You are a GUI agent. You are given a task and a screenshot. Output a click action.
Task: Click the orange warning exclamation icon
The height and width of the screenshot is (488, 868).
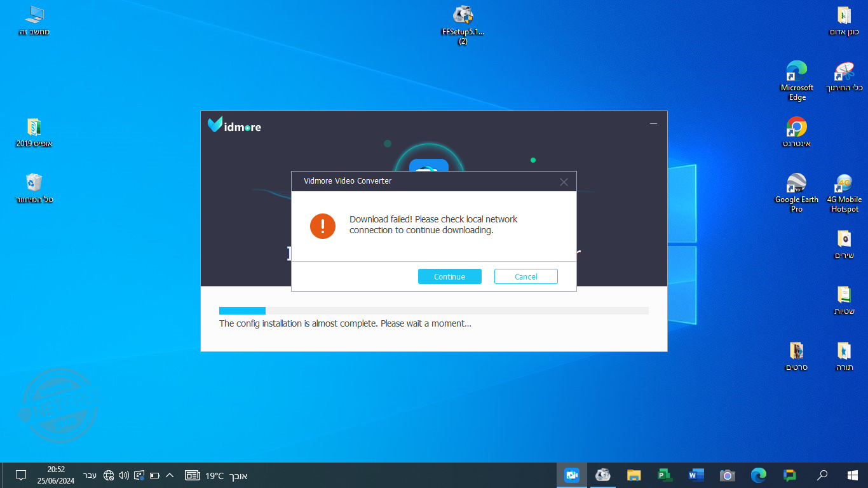323,226
